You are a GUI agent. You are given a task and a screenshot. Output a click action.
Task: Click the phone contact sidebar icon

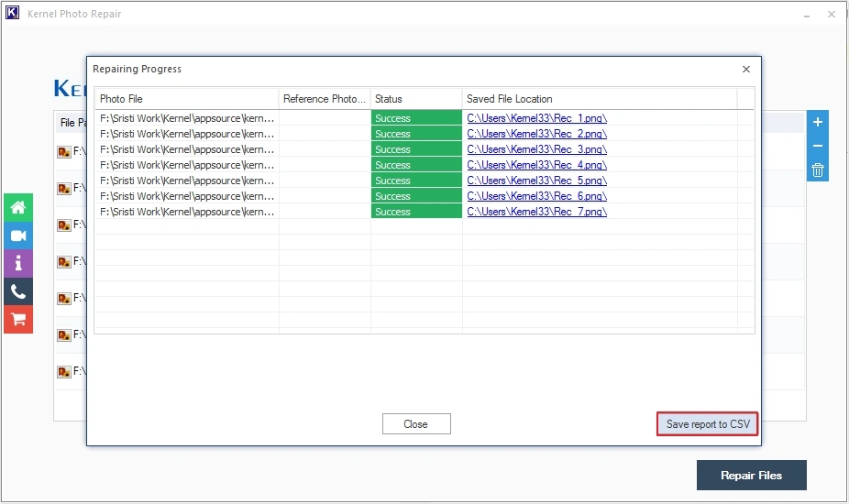coord(18,291)
